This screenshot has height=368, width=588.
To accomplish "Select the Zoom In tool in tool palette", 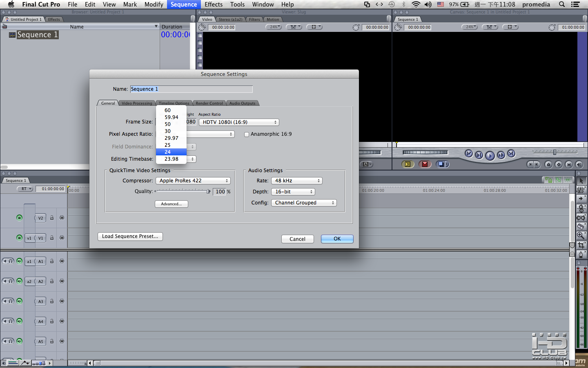I will [581, 236].
